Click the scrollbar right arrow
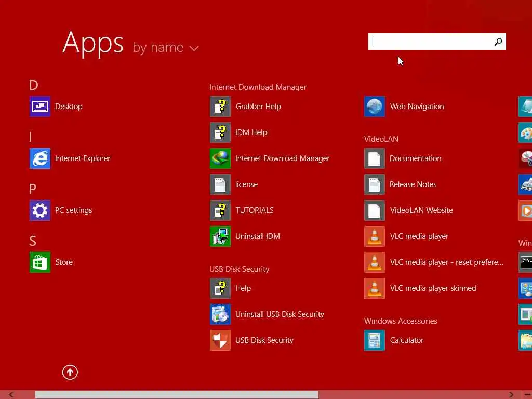 (x=511, y=395)
